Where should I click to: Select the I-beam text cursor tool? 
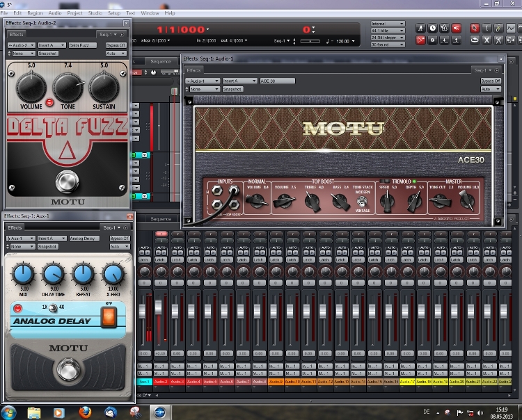pyautogui.click(x=487, y=29)
